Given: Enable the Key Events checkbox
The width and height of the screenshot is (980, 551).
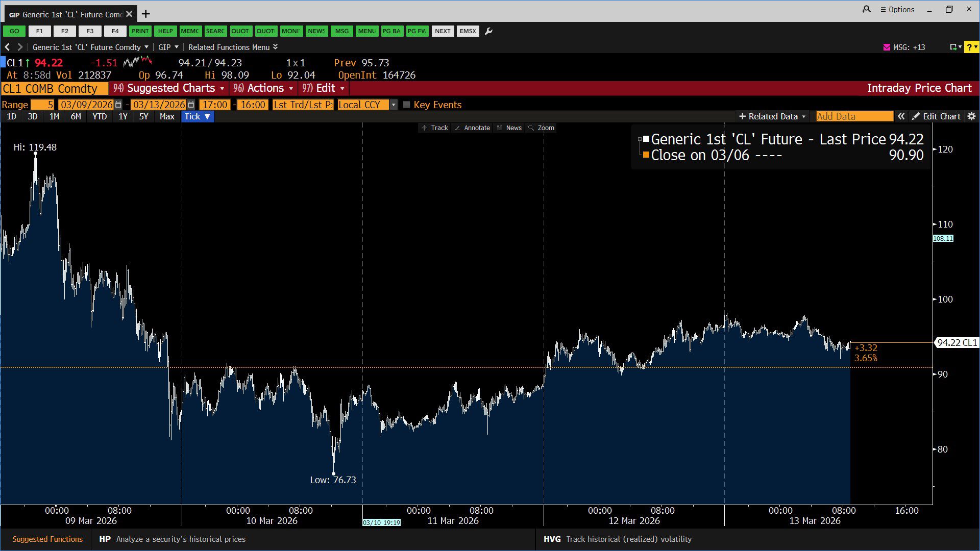Looking at the screenshot, I should pos(406,105).
